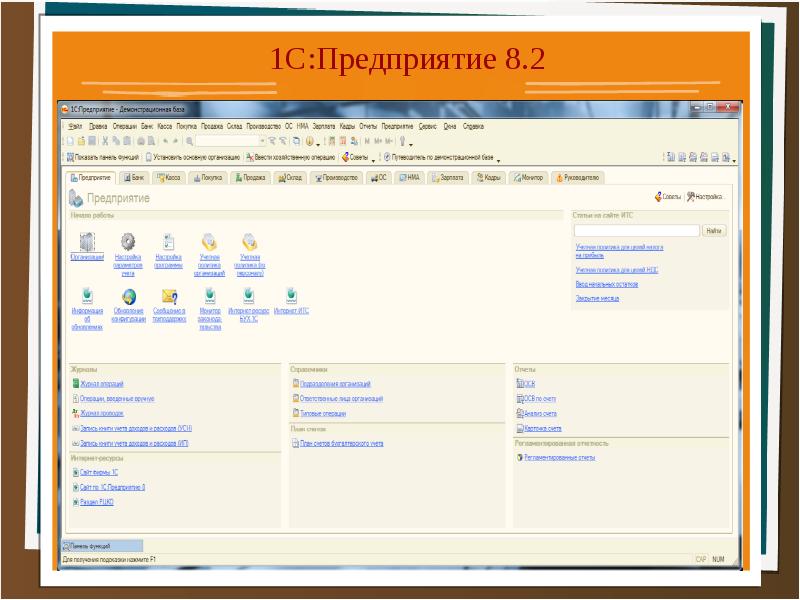Open the toolbar search combo box
Image resolution: width=800 pixels, height=600 pixels.
230,142
